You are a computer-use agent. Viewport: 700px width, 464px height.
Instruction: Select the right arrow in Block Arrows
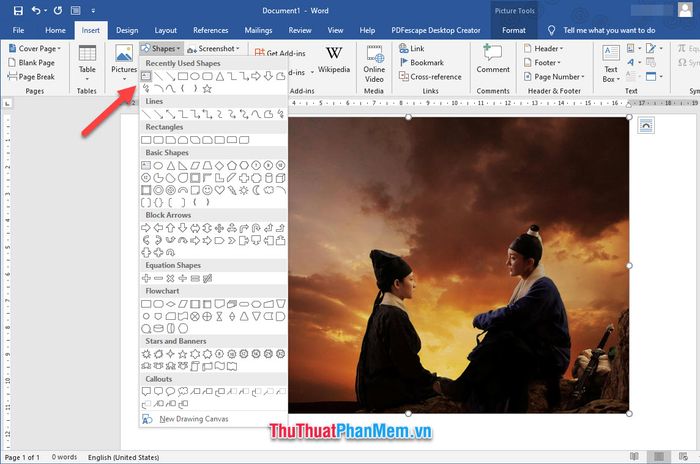point(146,228)
